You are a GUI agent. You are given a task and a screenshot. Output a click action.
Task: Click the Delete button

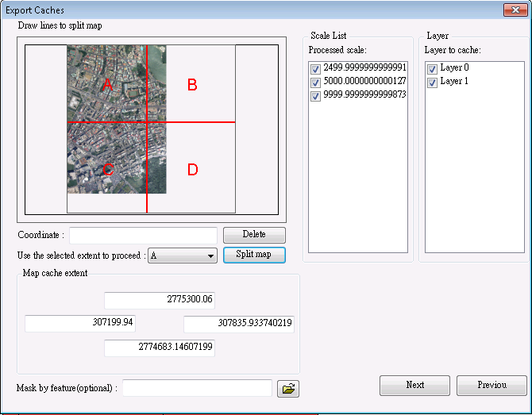click(x=254, y=235)
